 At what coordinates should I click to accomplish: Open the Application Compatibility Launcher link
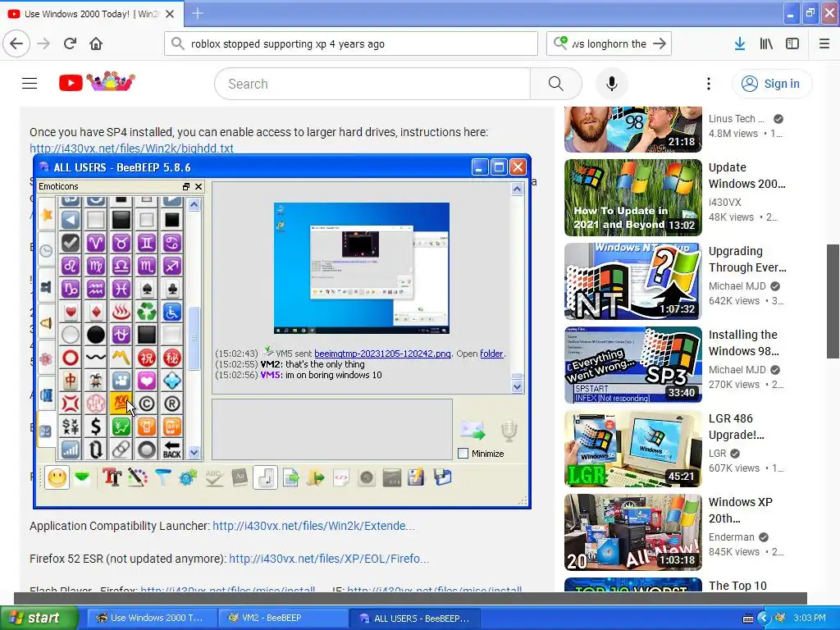coord(313,526)
